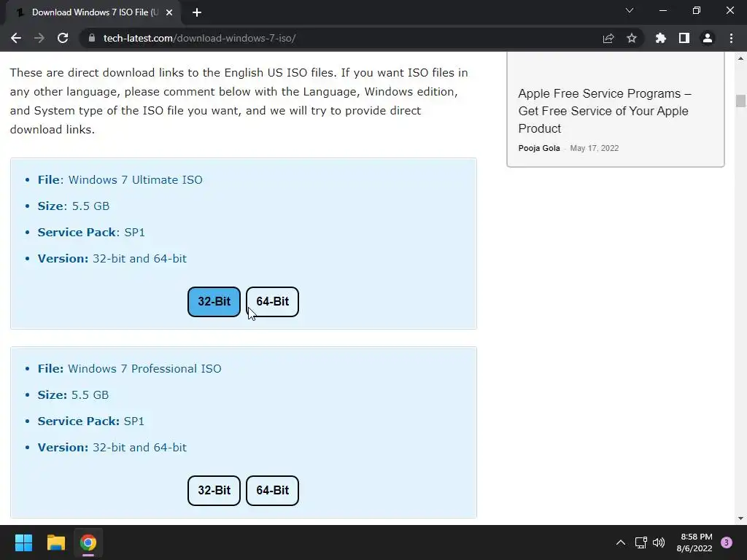747x560 pixels.
Task: Click the page vertical scrollbar thumb
Action: pyautogui.click(x=740, y=101)
